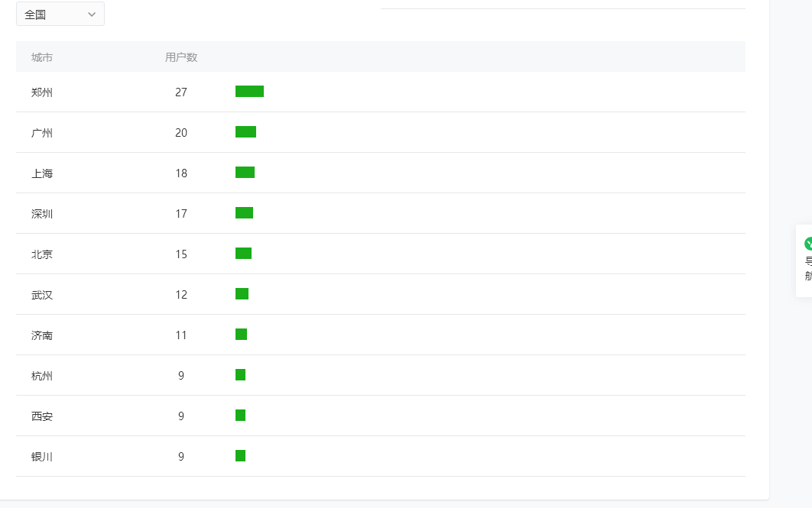The image size is (812, 508).
Task: Click the green bar in 北京 row
Action: coord(243,254)
